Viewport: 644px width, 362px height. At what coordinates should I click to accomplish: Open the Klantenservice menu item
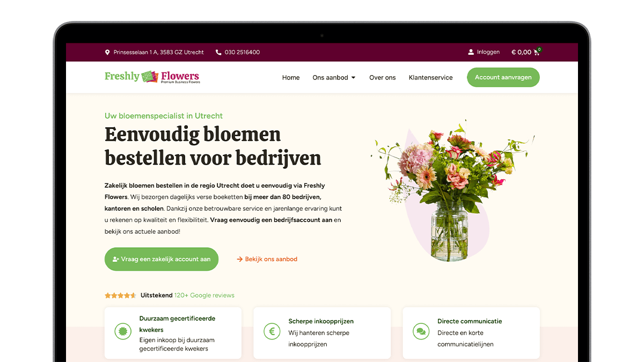coord(431,78)
